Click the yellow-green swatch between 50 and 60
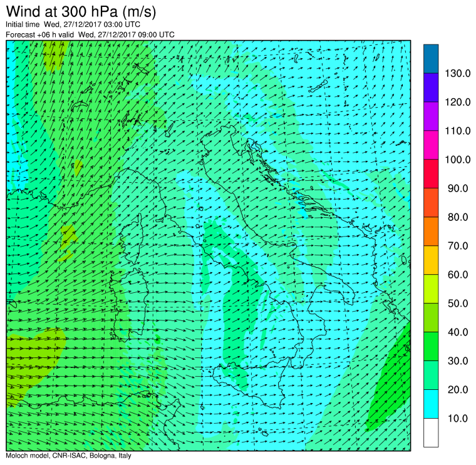Viewport: 476px width, 465px height. pos(431,289)
